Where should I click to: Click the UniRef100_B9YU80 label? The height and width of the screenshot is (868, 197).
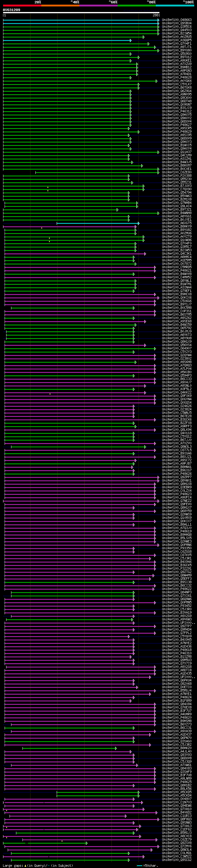176,50
